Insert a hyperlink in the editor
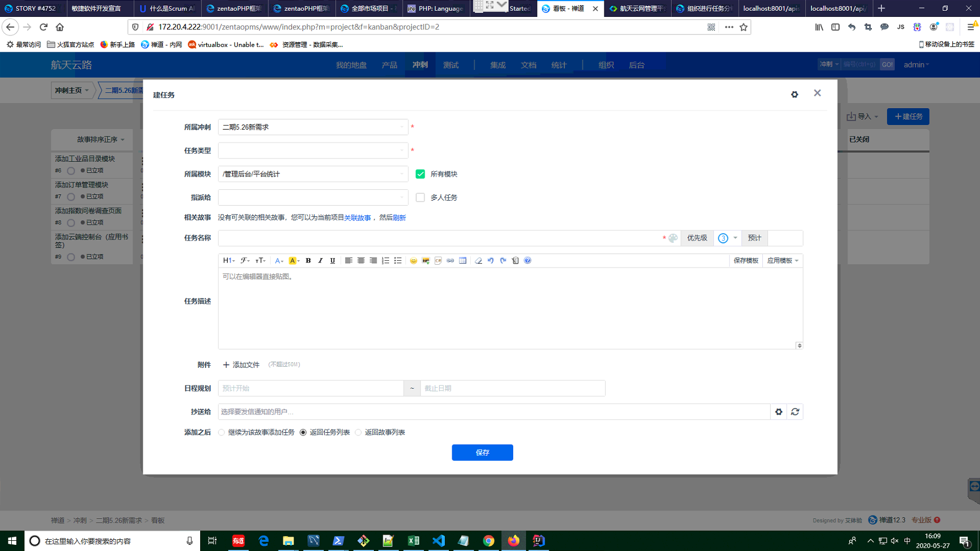 (x=451, y=260)
